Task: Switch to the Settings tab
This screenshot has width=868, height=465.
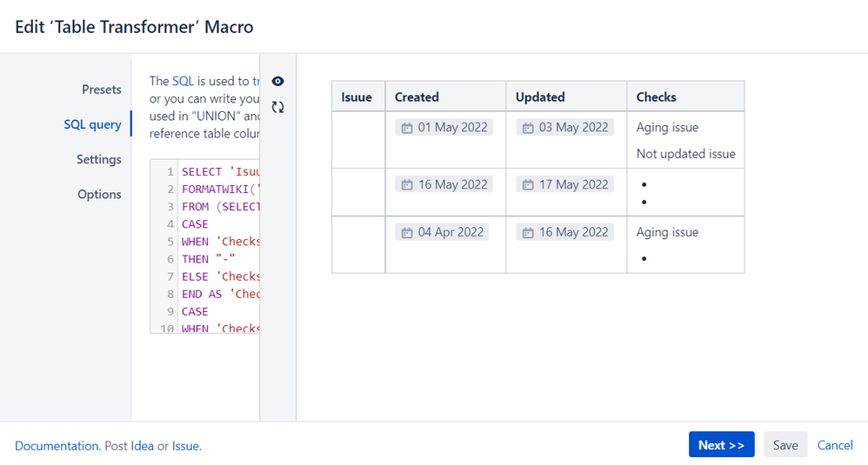Action: [98, 159]
